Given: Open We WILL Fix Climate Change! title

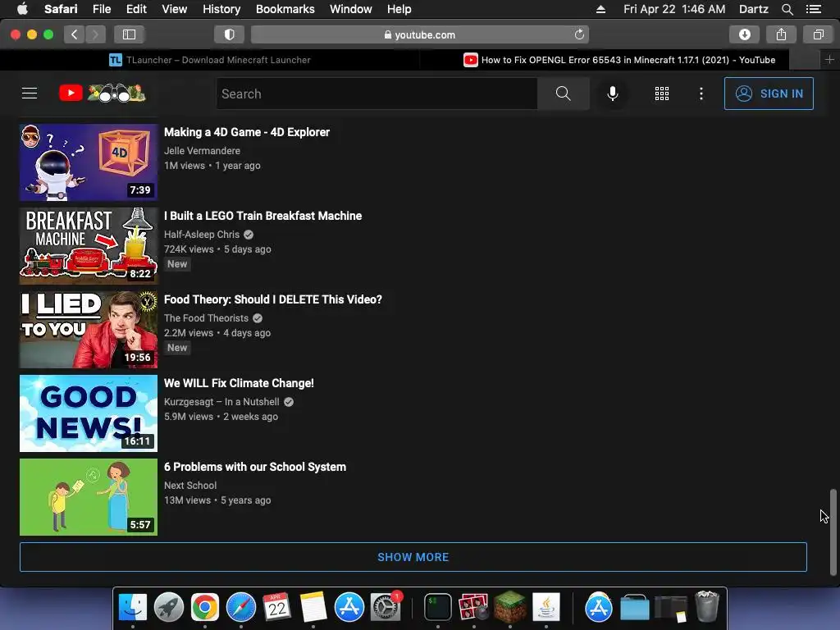Looking at the screenshot, I should [239, 383].
